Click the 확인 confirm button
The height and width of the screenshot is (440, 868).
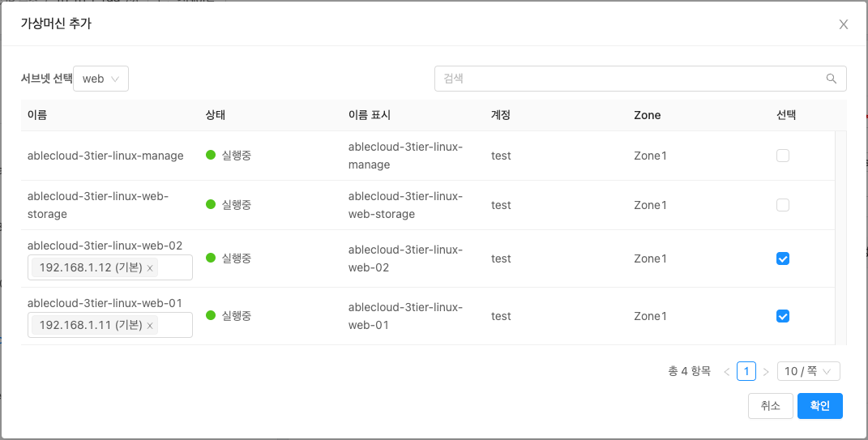coord(820,406)
